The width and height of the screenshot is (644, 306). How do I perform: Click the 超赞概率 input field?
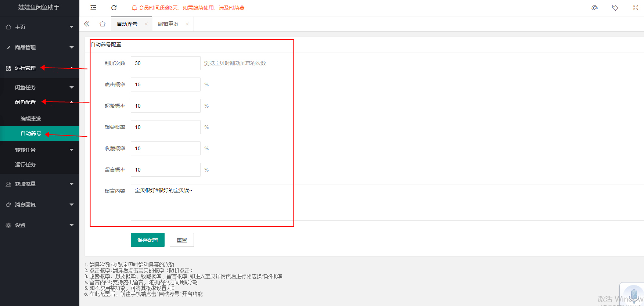point(166,106)
